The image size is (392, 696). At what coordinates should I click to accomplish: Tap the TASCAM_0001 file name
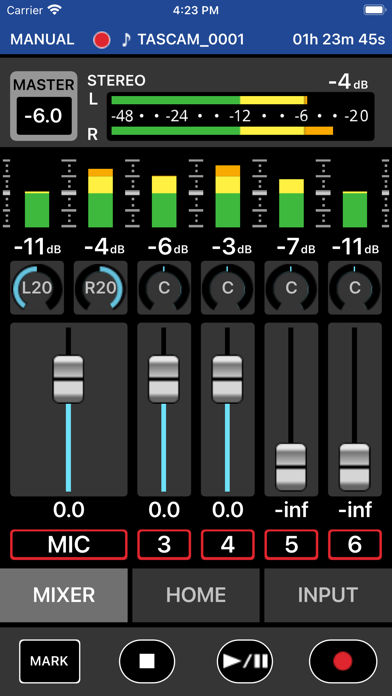coord(191,40)
